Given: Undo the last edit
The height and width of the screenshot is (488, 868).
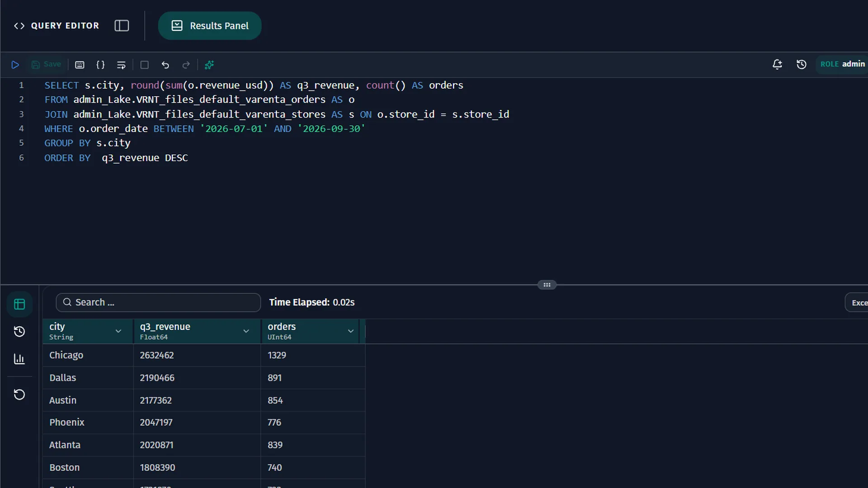Looking at the screenshot, I should pos(165,65).
